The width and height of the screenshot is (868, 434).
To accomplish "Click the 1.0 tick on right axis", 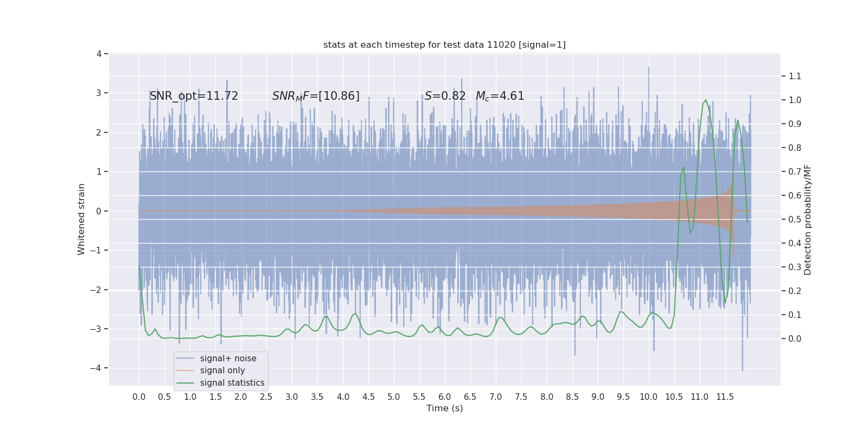I will click(x=795, y=100).
